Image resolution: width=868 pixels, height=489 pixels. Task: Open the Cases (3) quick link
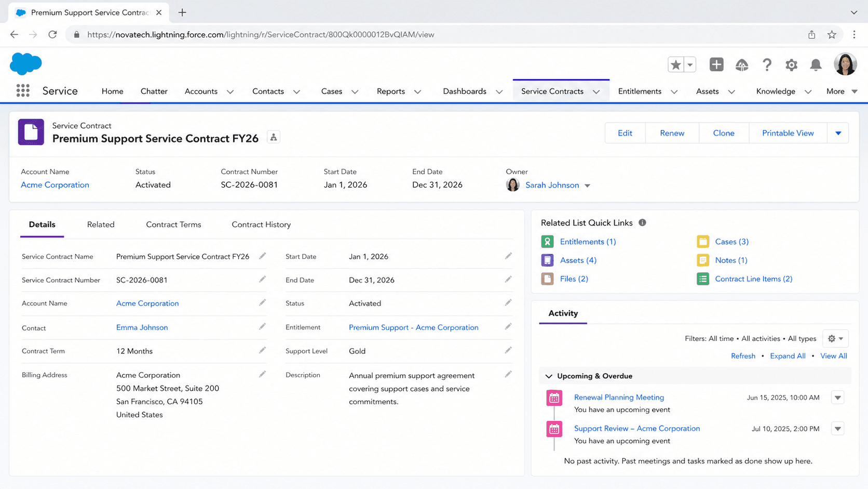[732, 242]
